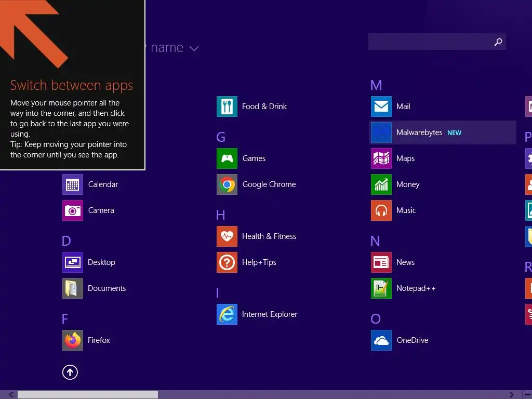Open the Money app icon
The image size is (532, 399).
click(381, 184)
